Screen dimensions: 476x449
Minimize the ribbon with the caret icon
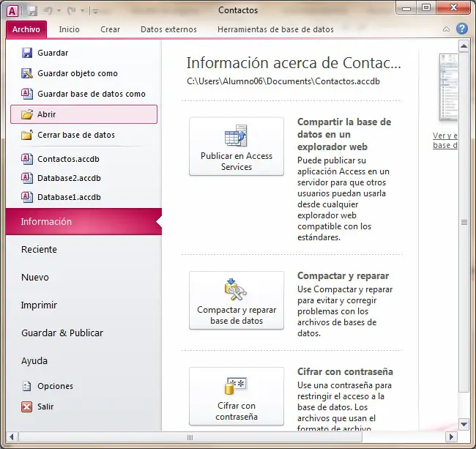coord(446,29)
